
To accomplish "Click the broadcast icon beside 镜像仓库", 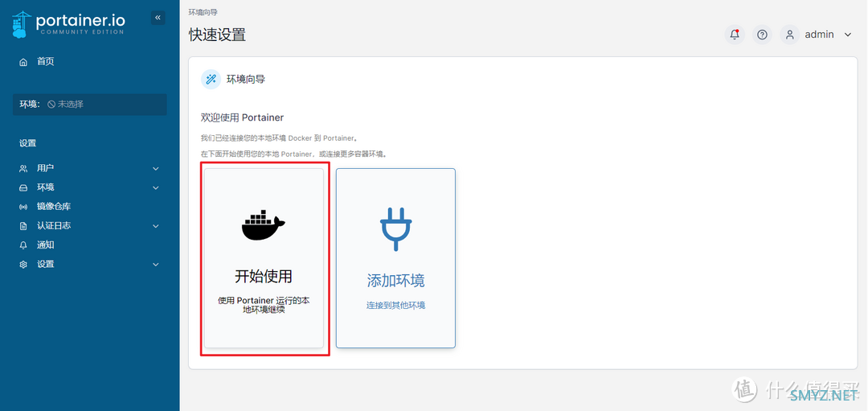I will [x=23, y=208].
